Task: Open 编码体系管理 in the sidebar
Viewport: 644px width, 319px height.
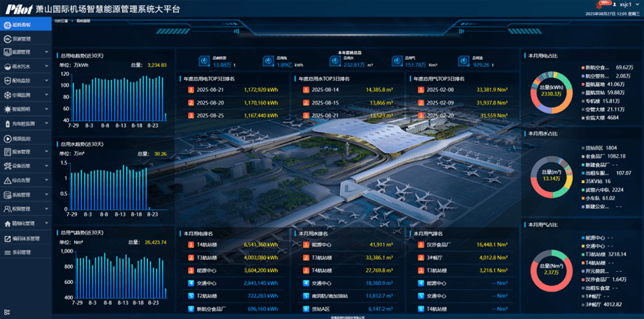Action: (x=25, y=238)
